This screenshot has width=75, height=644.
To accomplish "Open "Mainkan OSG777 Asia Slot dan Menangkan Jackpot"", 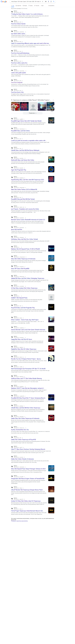I will coord(28,389).
